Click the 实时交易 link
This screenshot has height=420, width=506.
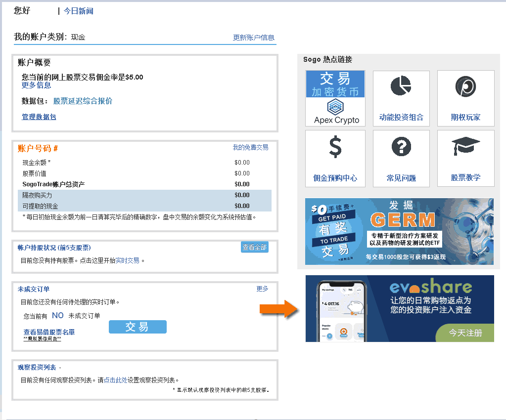(x=128, y=260)
